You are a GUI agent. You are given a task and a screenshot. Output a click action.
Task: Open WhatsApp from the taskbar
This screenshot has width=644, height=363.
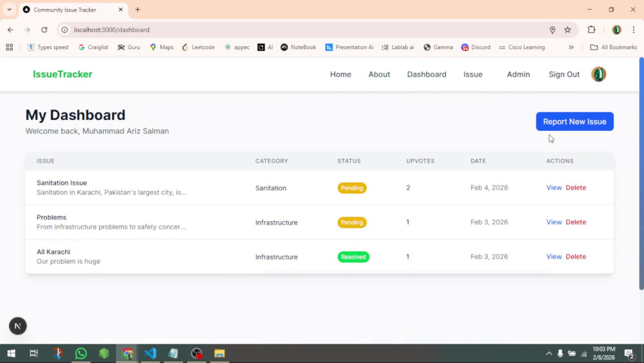81,353
